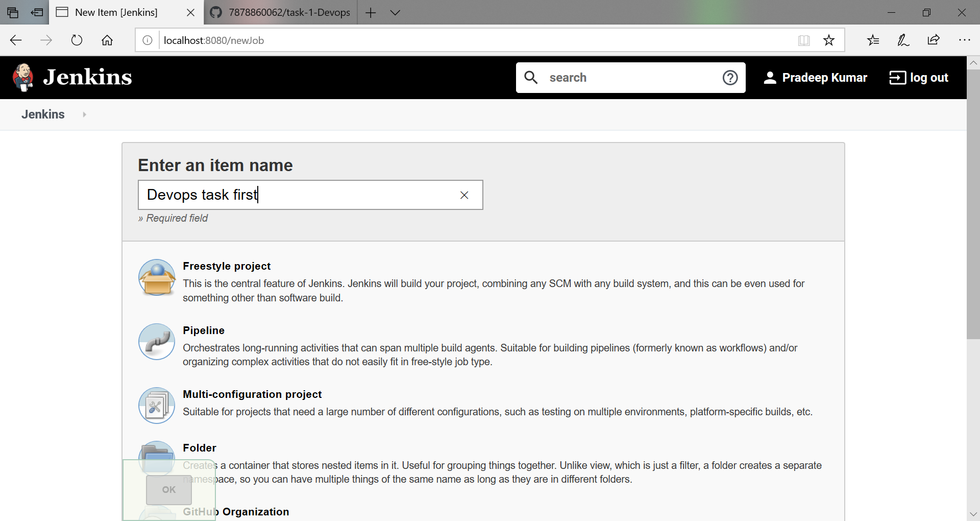Clear the item name with X
Viewport: 980px width, 521px height.
(464, 195)
